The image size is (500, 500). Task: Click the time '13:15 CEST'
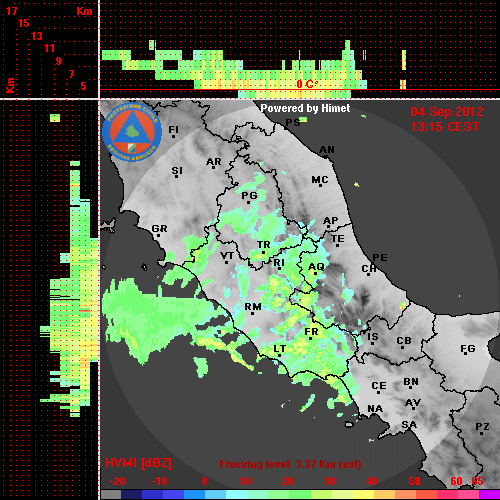445,127
